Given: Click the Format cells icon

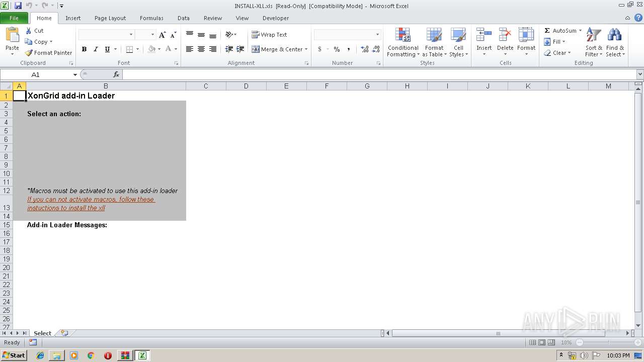Looking at the screenshot, I should tap(526, 35).
